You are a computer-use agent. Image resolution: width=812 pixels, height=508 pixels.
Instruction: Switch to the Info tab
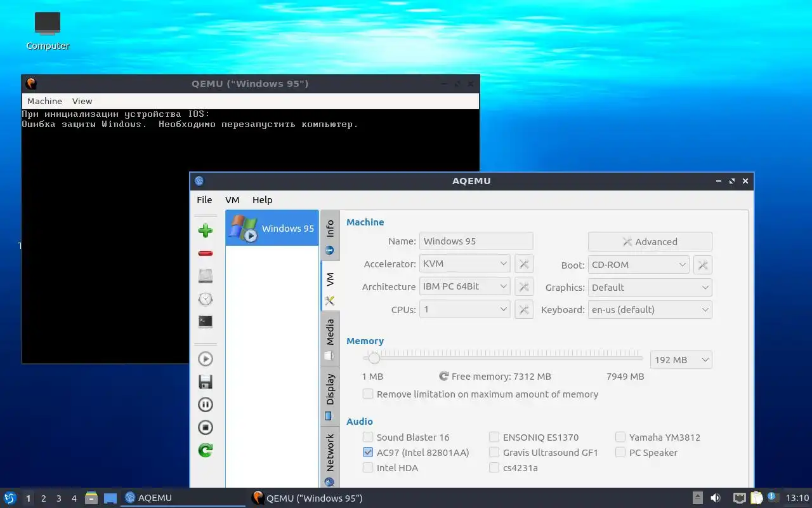coord(330,236)
